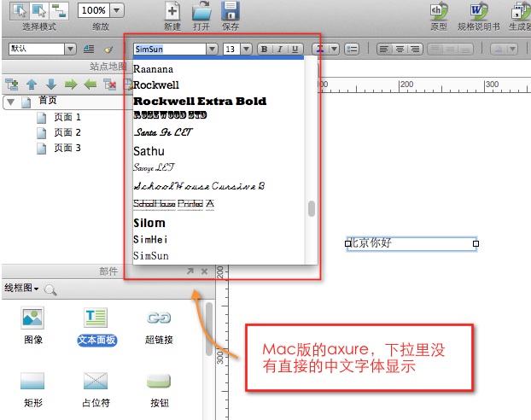Open the 100% zoom dropdown
The image size is (531, 420).
pyautogui.click(x=117, y=11)
